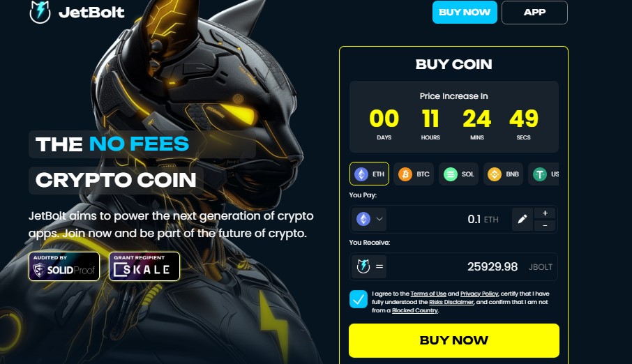Image resolution: width=632 pixels, height=364 pixels.
Task: Select the USDT Tether icon
Action: 540,174
